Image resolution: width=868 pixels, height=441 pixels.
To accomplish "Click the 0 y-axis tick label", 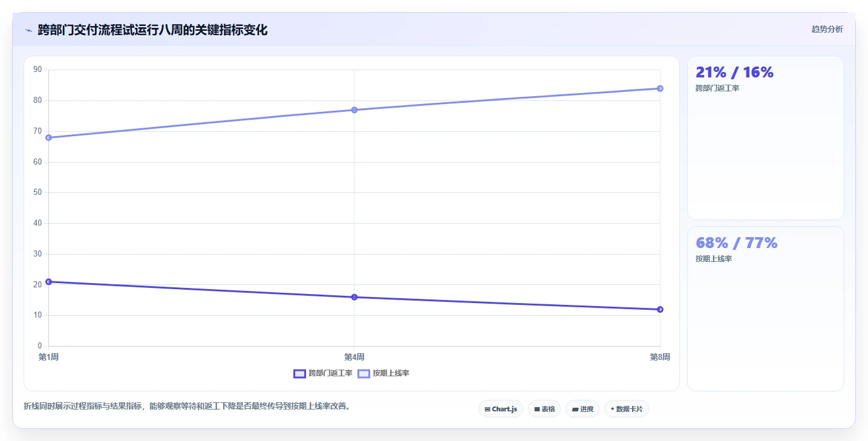I will tap(40, 346).
